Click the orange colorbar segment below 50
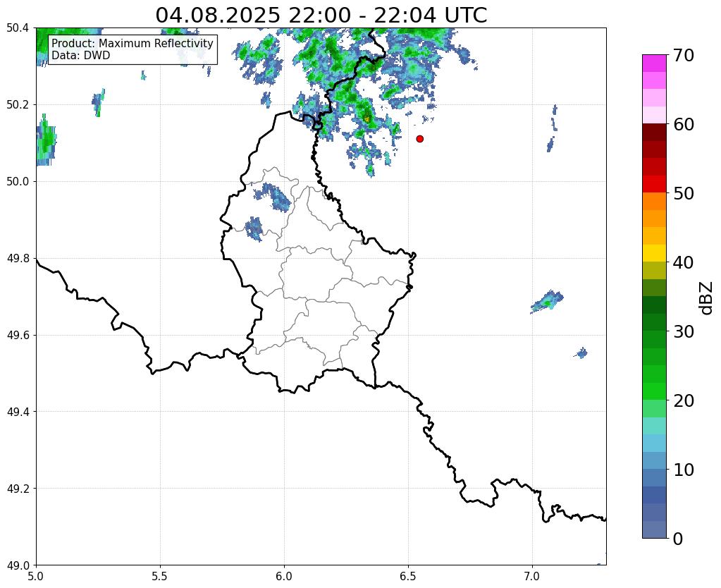Image resolution: width=721 pixels, height=588 pixels. 654,201
